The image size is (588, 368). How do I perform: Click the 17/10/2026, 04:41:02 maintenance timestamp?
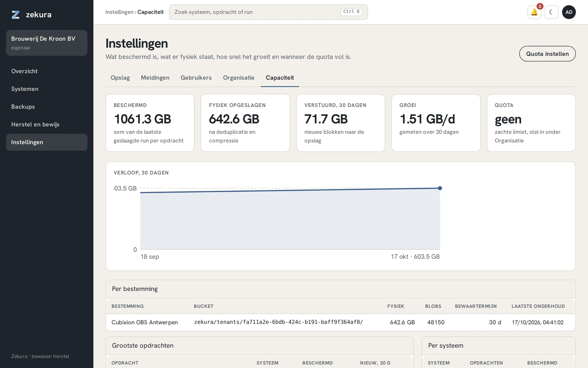(538, 323)
